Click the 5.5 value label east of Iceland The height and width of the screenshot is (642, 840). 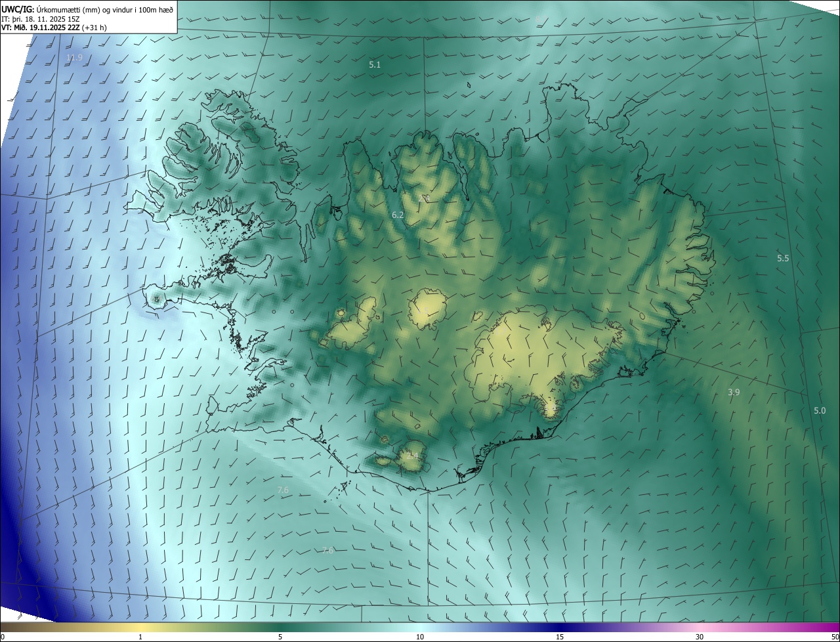783,258
